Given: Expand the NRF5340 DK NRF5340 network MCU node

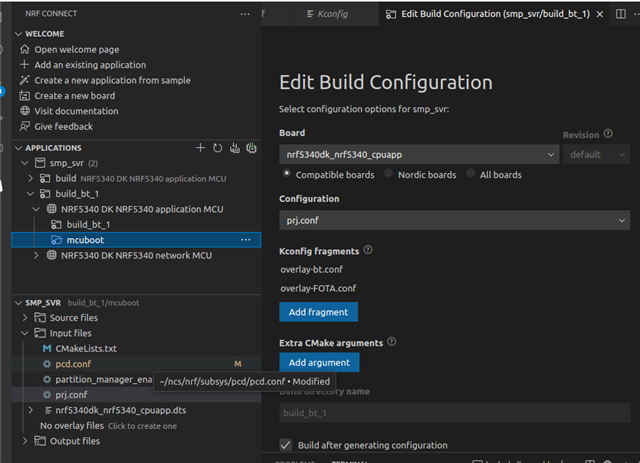Looking at the screenshot, I should [36, 255].
